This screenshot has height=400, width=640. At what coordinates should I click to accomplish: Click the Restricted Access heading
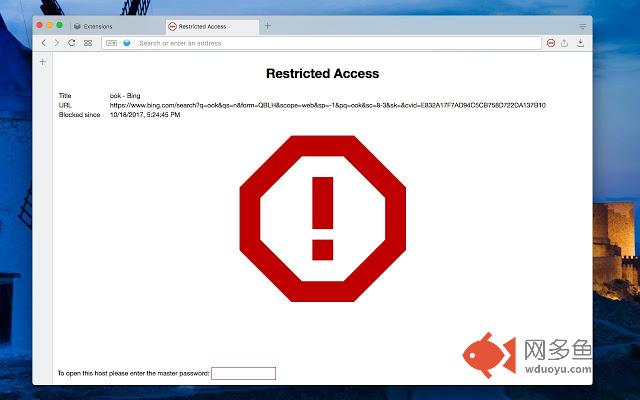coord(322,74)
